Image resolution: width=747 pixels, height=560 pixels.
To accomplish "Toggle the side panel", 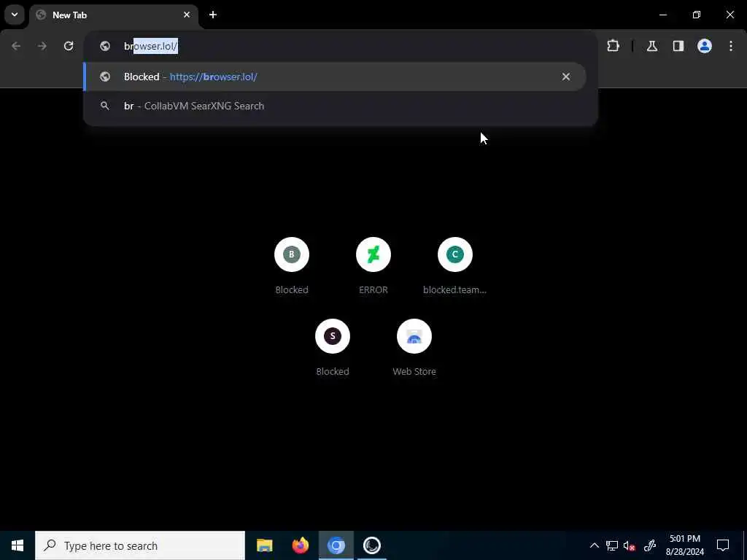I will [678, 46].
